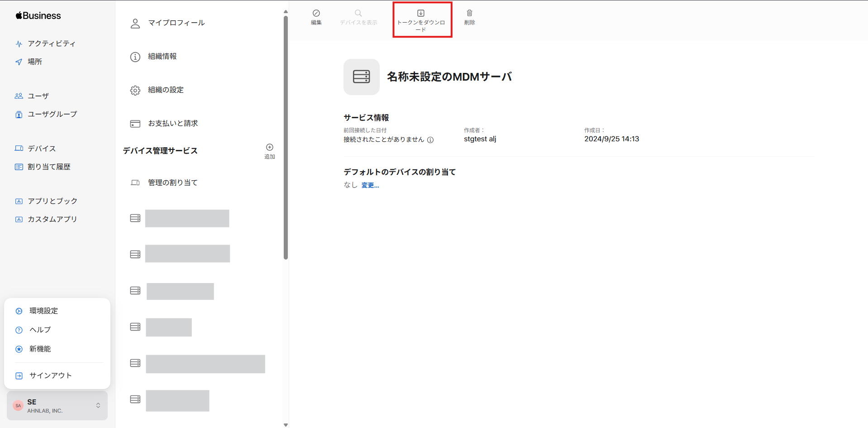868x428 pixels.
Task: Sign out via サインアウト
Action: click(x=49, y=375)
